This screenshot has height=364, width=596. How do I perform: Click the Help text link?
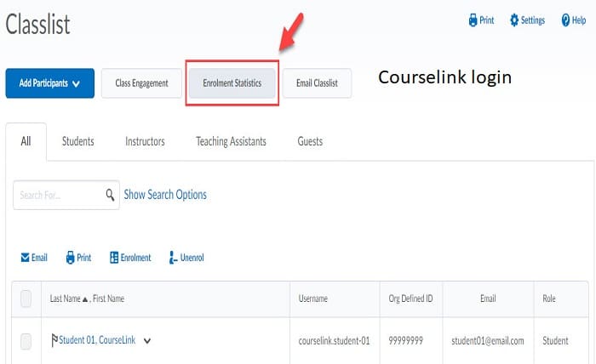pos(579,20)
